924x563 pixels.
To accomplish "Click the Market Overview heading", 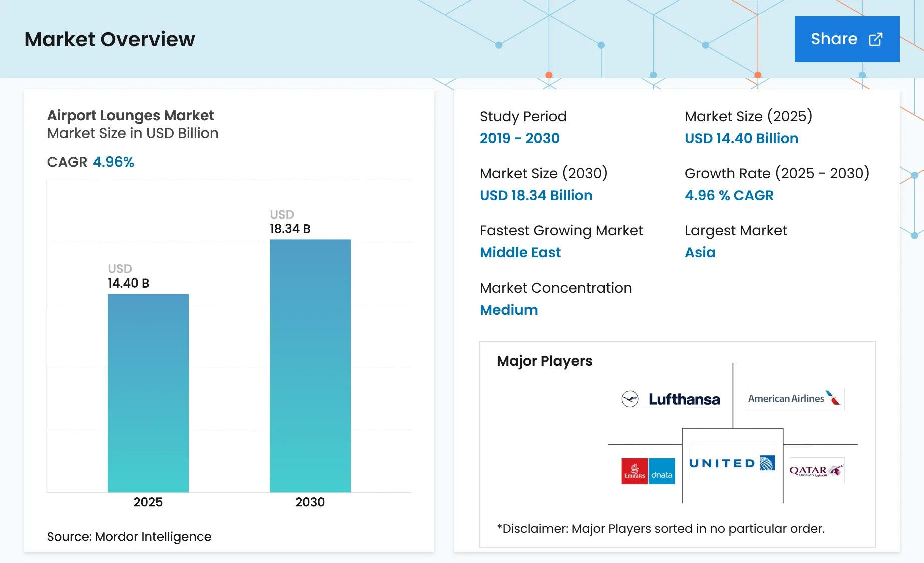I will point(110,39).
